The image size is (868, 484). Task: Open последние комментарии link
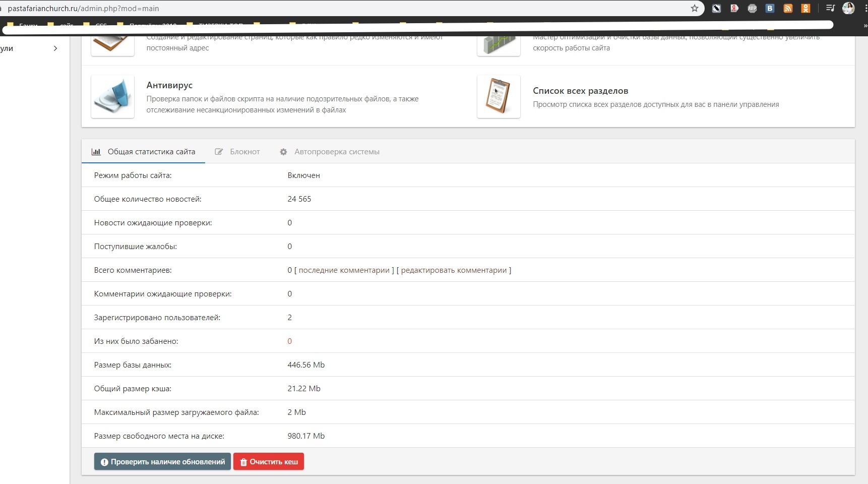click(344, 270)
